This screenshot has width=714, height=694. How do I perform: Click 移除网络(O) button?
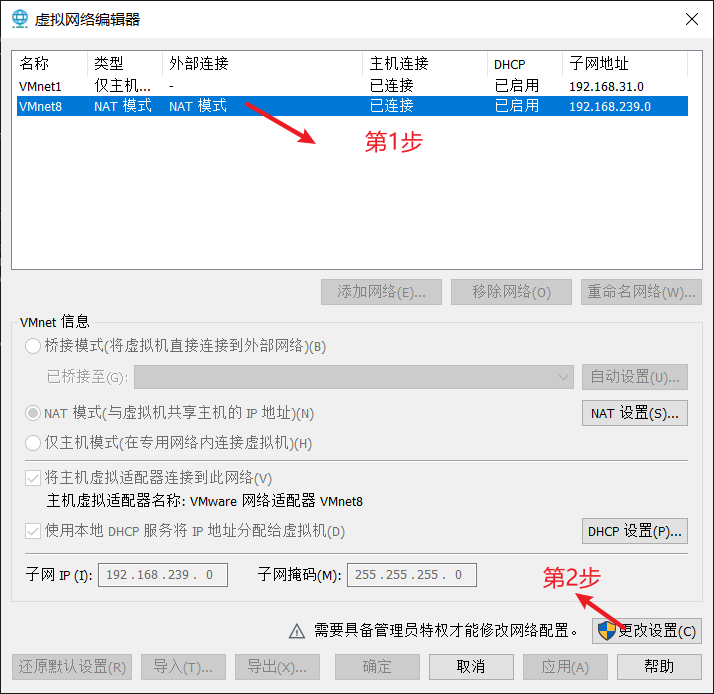(x=511, y=292)
